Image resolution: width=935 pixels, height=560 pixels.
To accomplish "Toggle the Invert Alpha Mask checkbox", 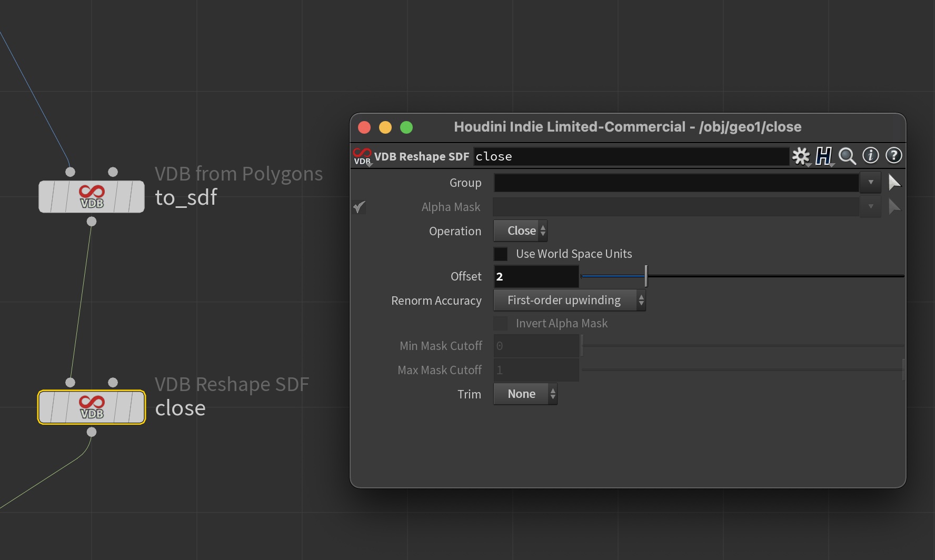I will pyautogui.click(x=501, y=324).
